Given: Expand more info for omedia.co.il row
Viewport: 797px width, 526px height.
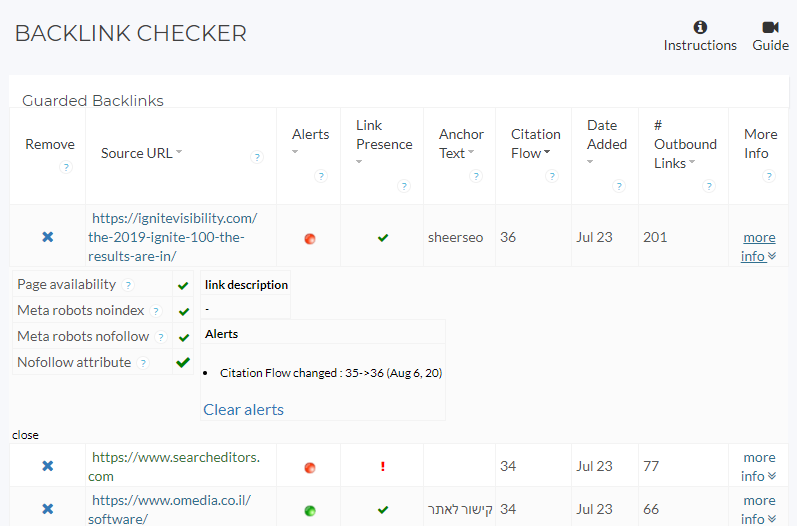Looking at the screenshot, I should click(758, 510).
